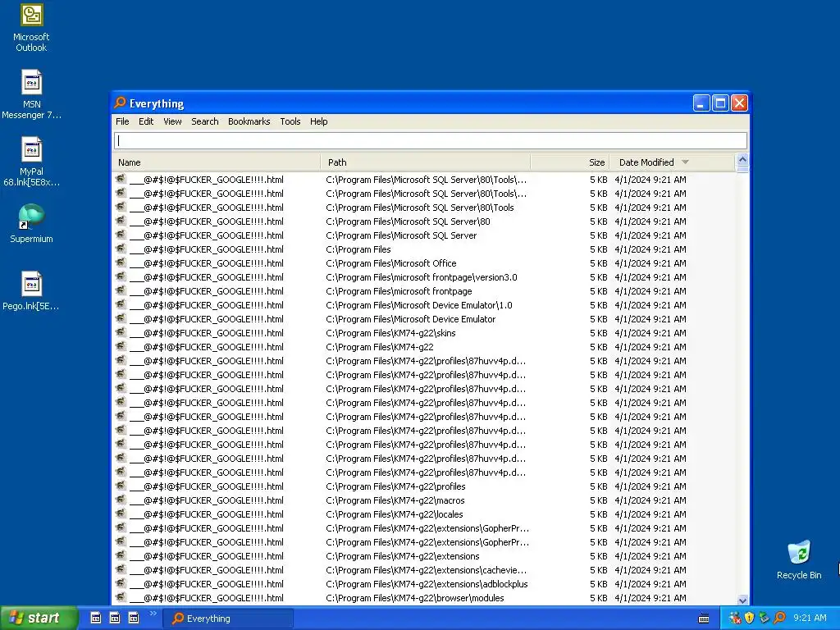Click the file name in the browser\modules row
This screenshot has height=630, width=840.
[207, 598]
